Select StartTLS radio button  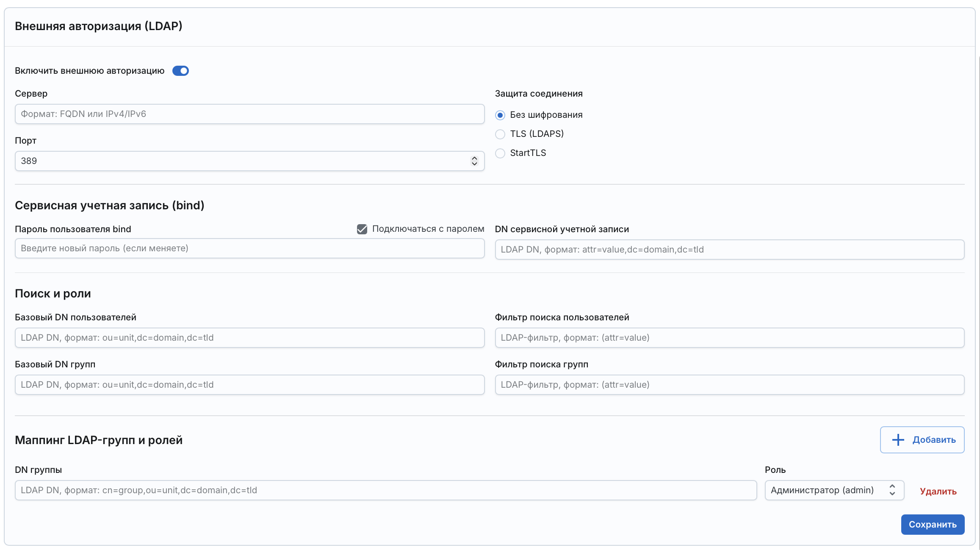tap(500, 153)
